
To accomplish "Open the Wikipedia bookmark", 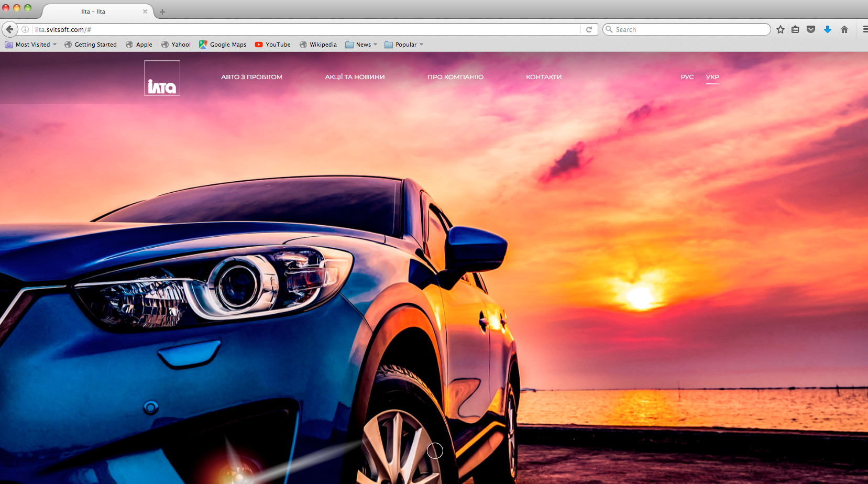I will [318, 45].
